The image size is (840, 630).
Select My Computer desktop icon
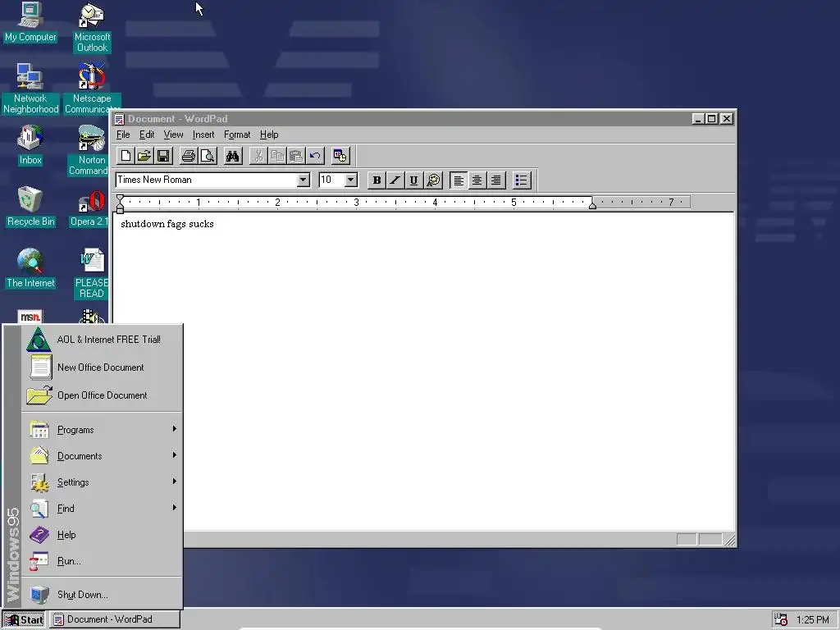[30, 22]
